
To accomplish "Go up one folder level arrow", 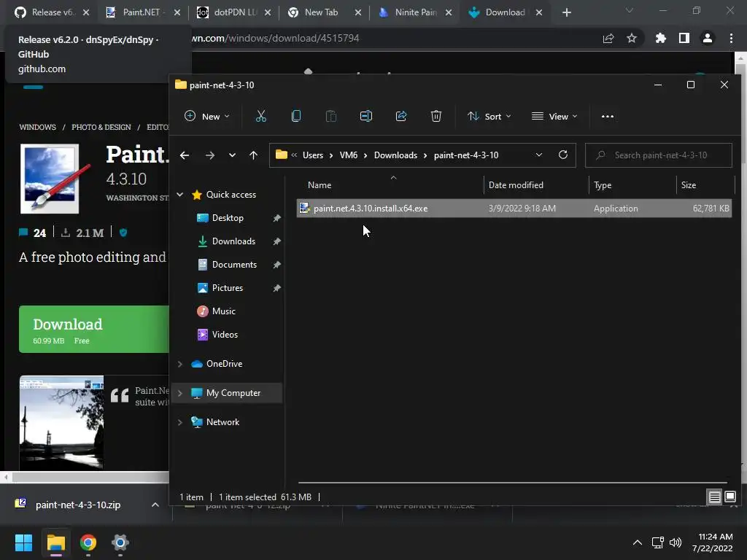I will [253, 155].
